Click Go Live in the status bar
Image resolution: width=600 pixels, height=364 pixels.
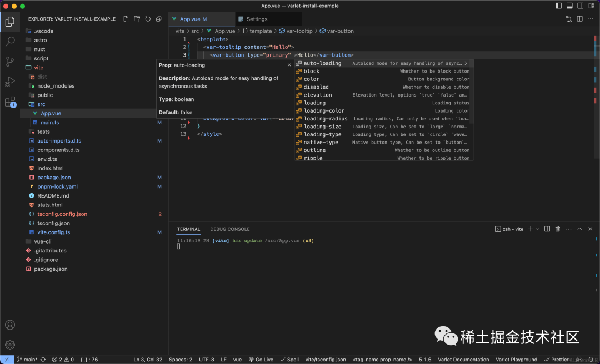pos(261,360)
